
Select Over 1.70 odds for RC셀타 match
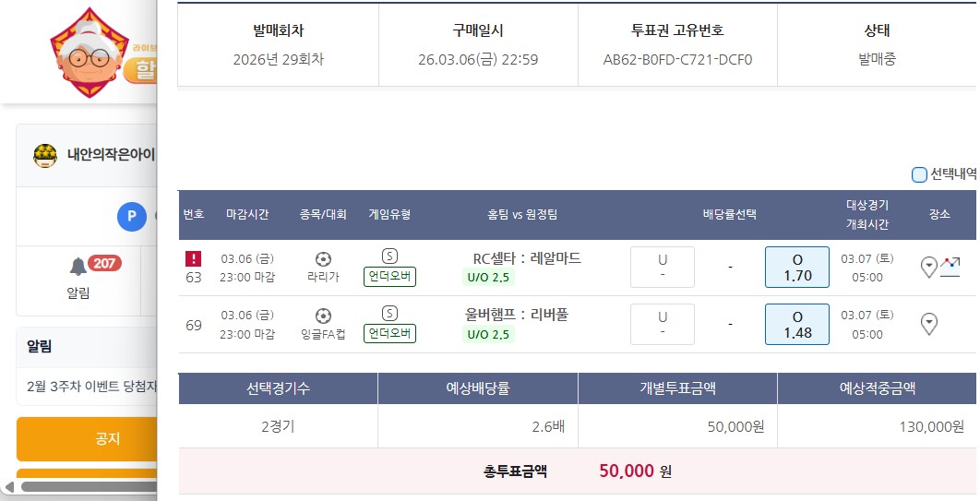tap(797, 267)
